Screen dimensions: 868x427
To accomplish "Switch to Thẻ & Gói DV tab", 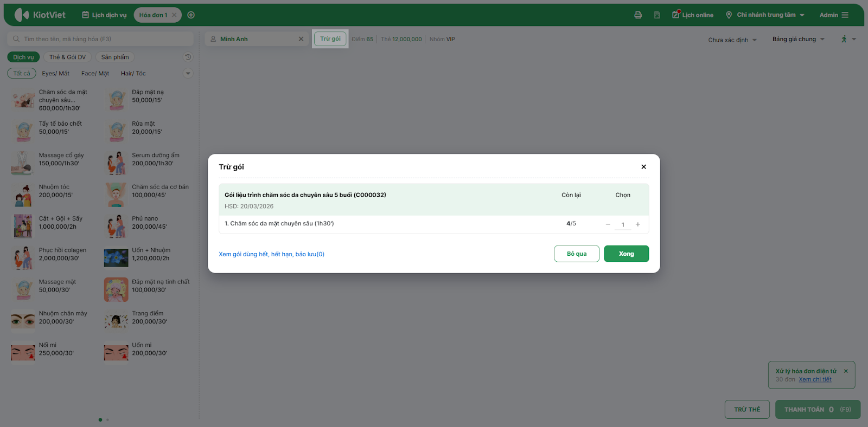I will [x=67, y=57].
